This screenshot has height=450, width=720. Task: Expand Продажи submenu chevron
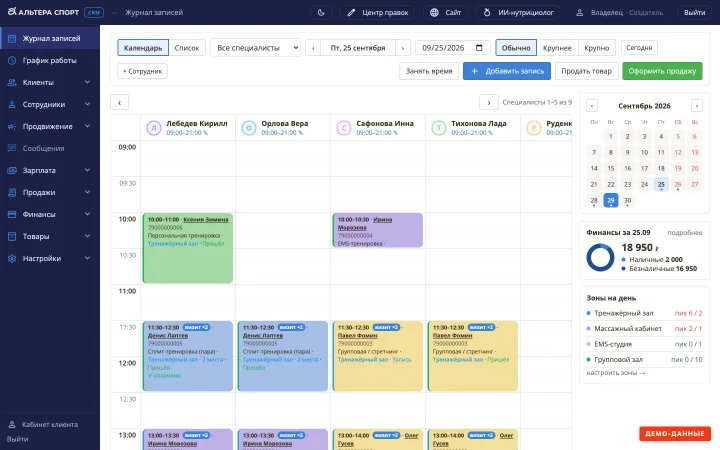pyautogui.click(x=87, y=192)
